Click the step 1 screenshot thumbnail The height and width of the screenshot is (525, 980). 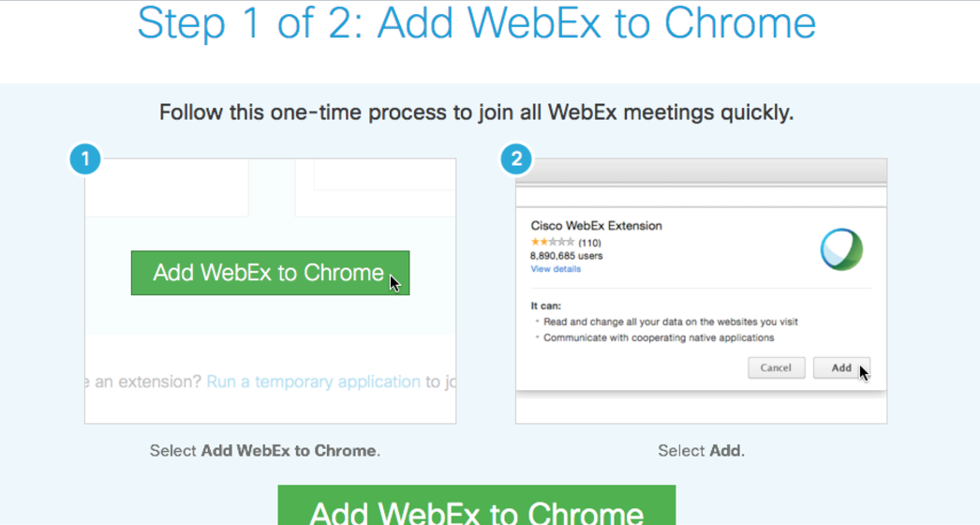(270, 291)
